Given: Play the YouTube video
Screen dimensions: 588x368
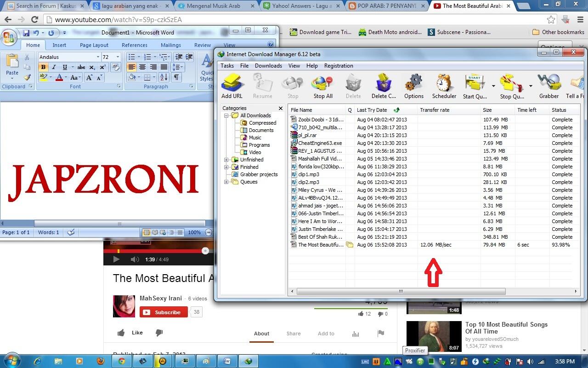Looking at the screenshot, I should pyautogui.click(x=116, y=259).
